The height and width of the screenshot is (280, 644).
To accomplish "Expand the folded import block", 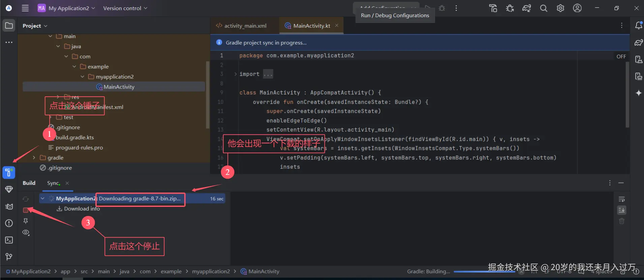I will click(235, 74).
